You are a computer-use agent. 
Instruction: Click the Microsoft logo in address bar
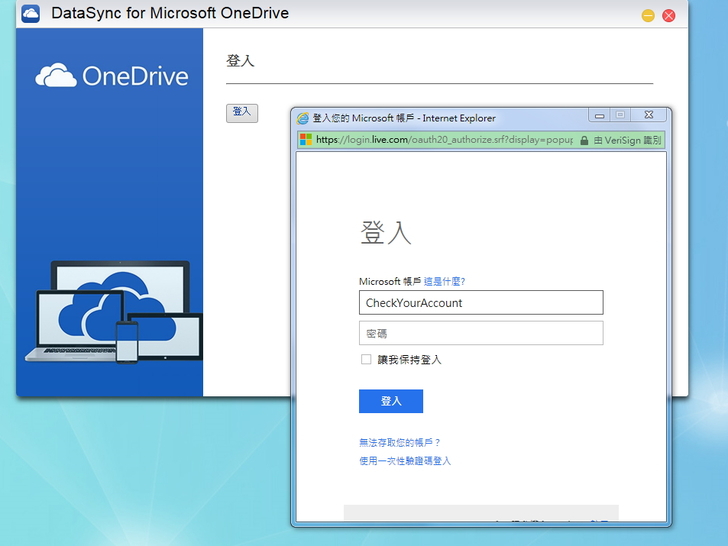click(x=306, y=140)
